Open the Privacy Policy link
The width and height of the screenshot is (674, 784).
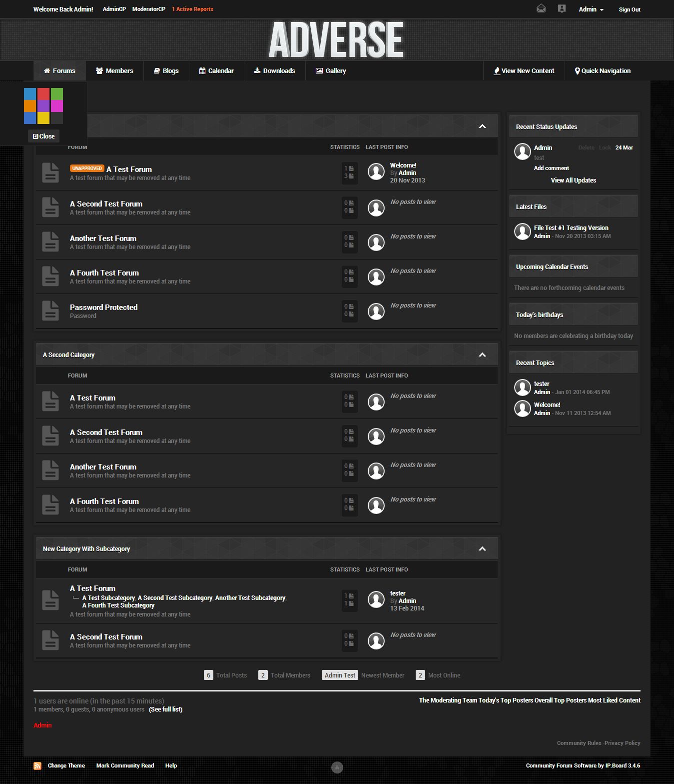622,743
